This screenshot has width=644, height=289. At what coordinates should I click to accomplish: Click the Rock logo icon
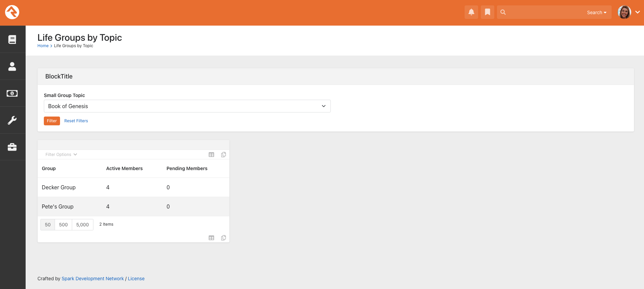12,12
